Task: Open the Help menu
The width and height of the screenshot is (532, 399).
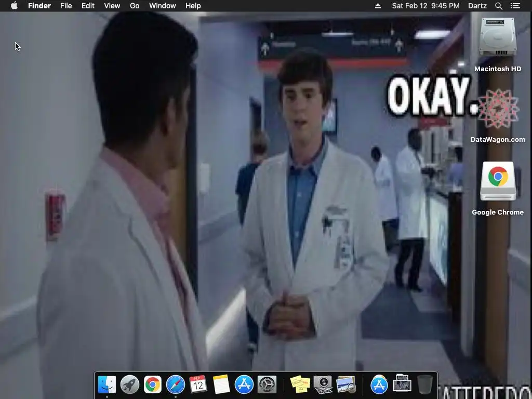Action: click(x=193, y=6)
